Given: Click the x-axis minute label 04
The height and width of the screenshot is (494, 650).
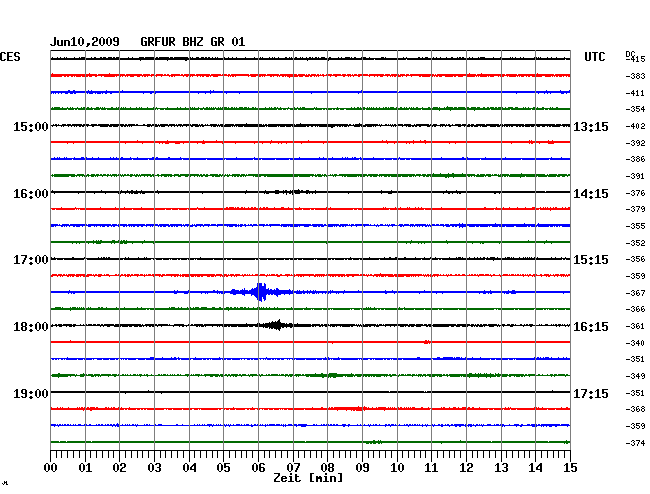Looking at the screenshot, I should 189,468.
